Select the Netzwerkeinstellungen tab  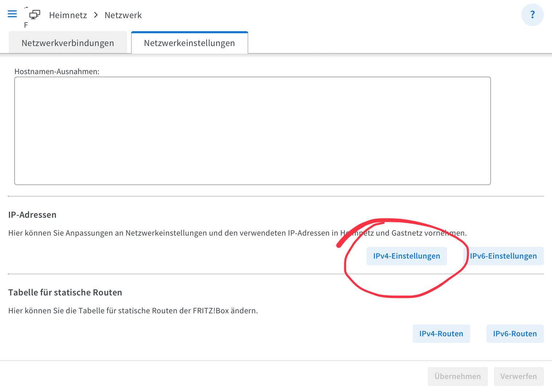(x=189, y=43)
